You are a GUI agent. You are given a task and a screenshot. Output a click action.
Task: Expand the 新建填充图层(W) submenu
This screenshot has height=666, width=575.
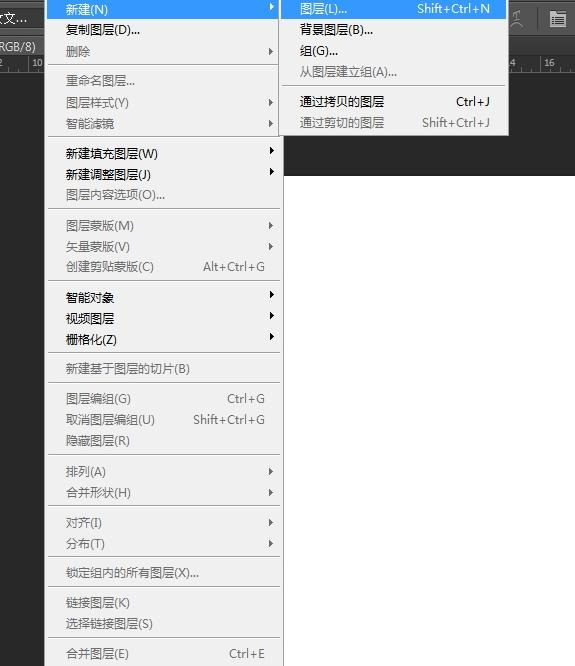coord(163,153)
